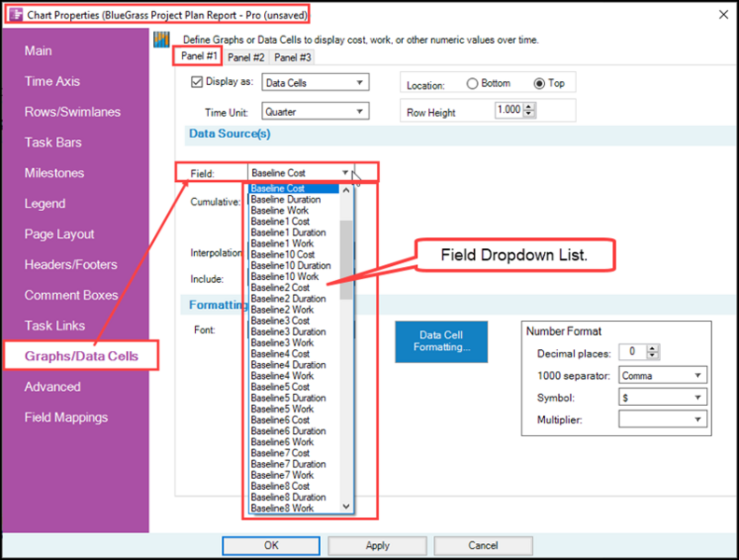Click the Decimal places value field
This screenshot has height=560, width=739.
tap(633, 351)
